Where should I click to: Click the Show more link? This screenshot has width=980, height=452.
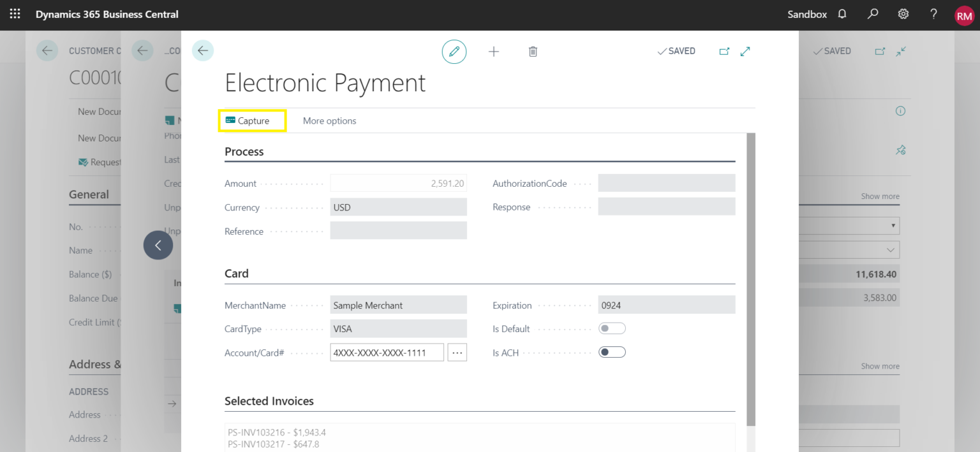pyautogui.click(x=880, y=196)
